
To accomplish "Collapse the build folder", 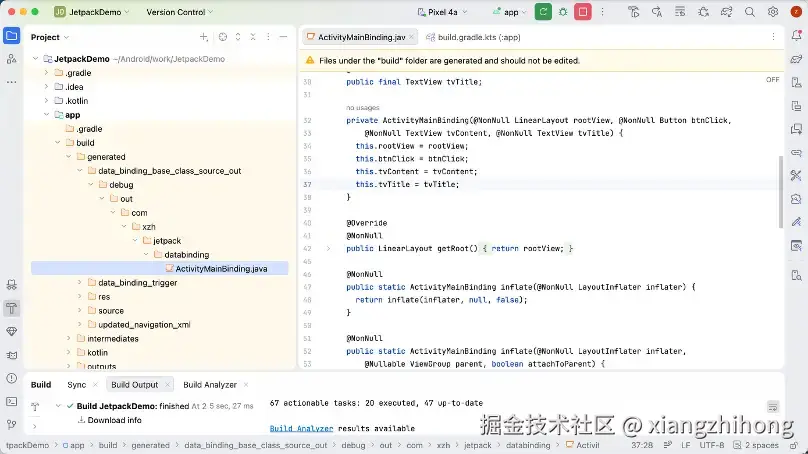I will click(x=58, y=143).
